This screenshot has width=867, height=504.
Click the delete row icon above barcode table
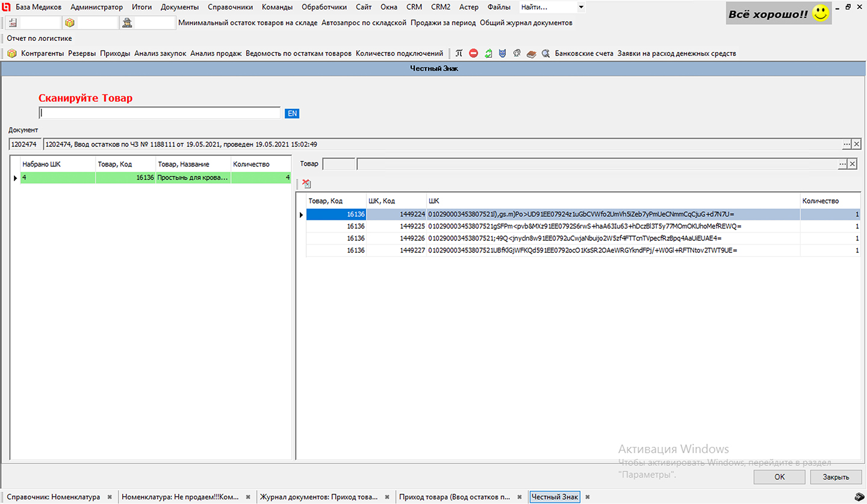click(x=306, y=183)
